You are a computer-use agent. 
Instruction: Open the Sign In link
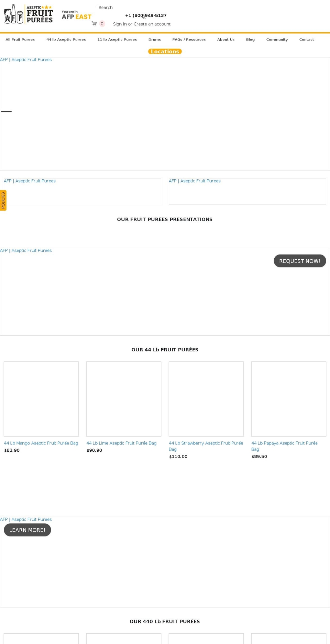tap(120, 24)
